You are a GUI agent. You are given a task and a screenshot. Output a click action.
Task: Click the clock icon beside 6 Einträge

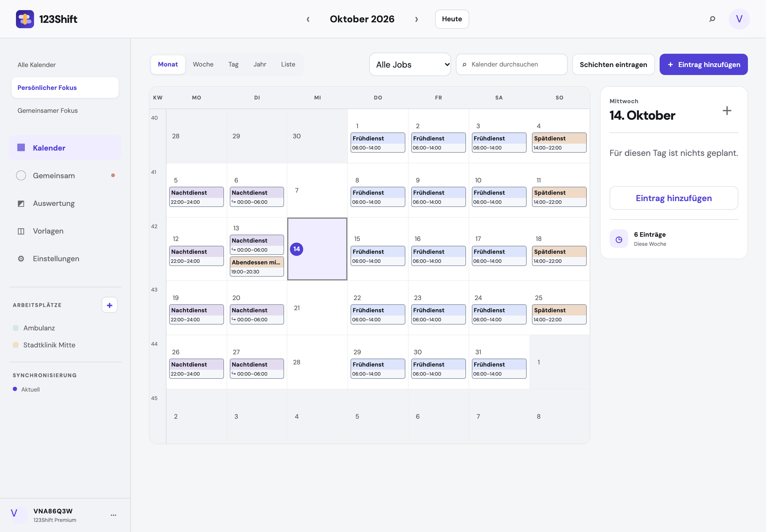click(x=619, y=239)
